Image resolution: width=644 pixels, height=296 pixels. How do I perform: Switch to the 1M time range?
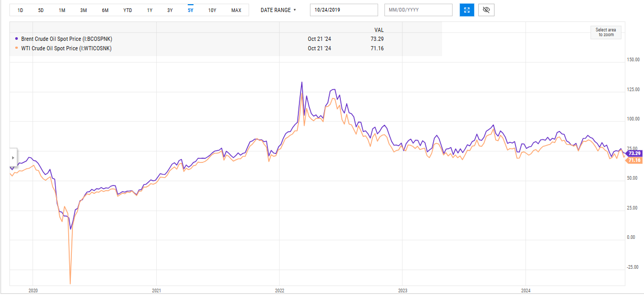click(x=62, y=10)
